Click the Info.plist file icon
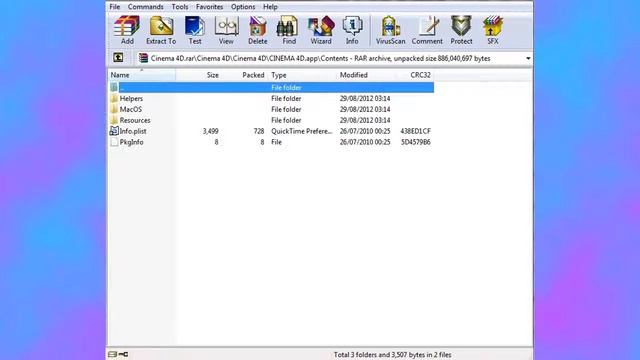Image resolution: width=640 pixels, height=360 pixels. 114,131
